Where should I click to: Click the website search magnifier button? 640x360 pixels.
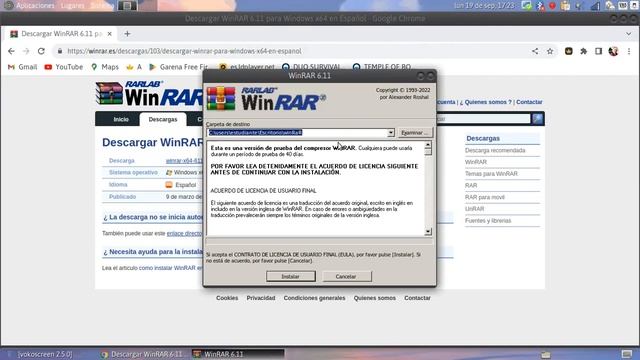[x=538, y=119]
